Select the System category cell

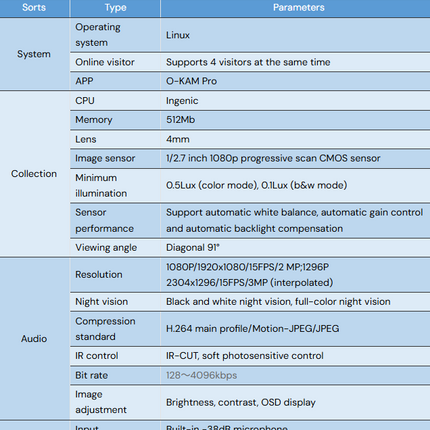pyautogui.click(x=34, y=54)
